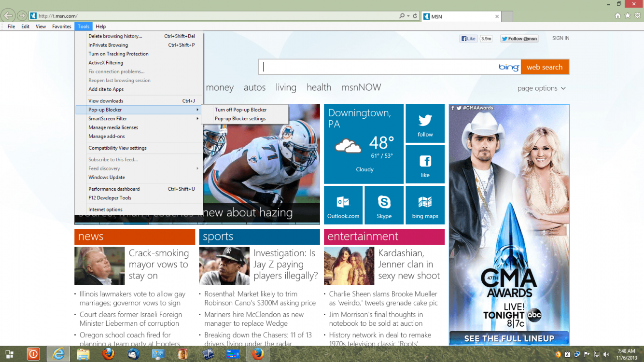Open the IE gear settings icon
Viewport: 644px width, 362px height.
point(637,16)
